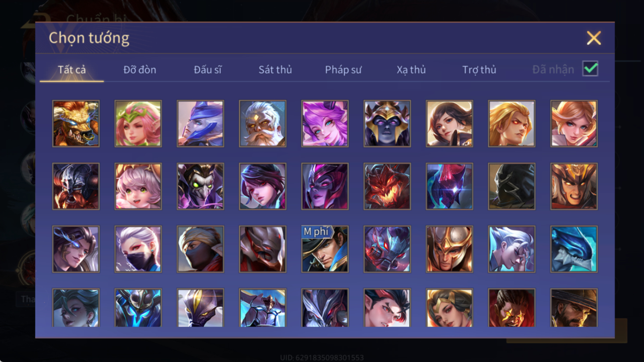The image size is (644, 362).
Task: Show the Pháp sư heroes tab
Action: 343,70
